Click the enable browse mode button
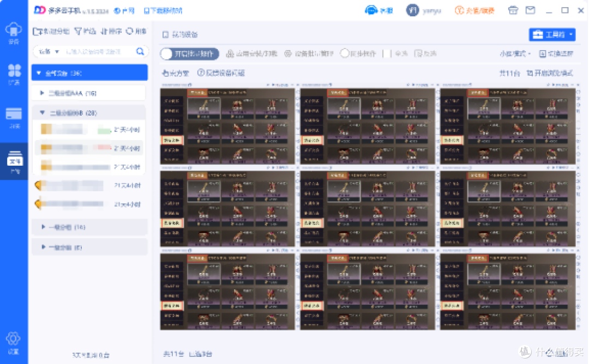Image resolution: width=589 pixels, height=364 pixels. tap(550, 73)
